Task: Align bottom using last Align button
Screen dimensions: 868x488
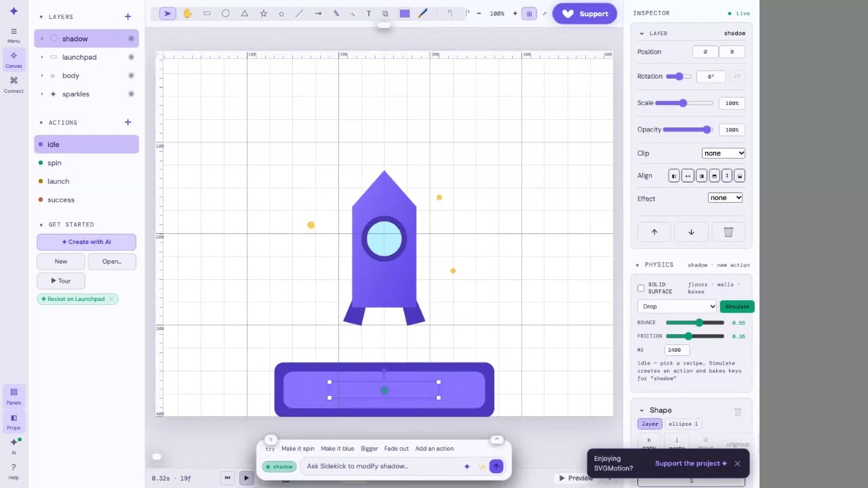Action: click(x=740, y=176)
